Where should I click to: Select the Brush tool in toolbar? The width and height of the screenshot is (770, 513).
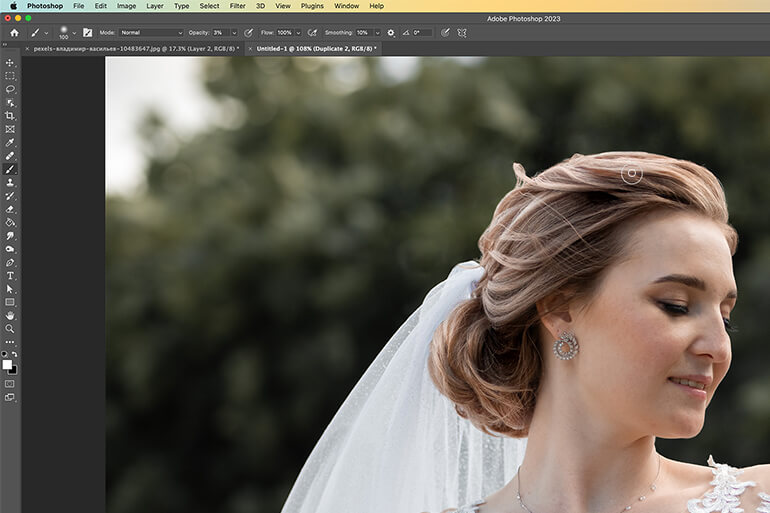pos(10,169)
